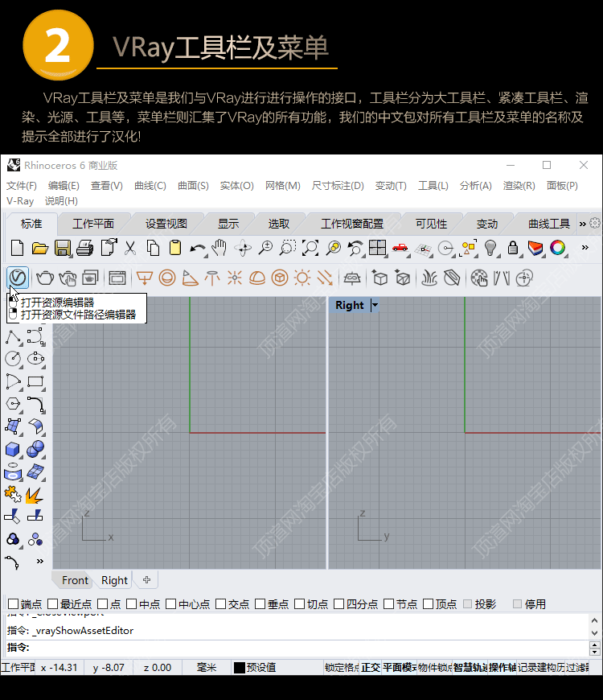Enable the 四分点 osnap checkbox
Image resolution: width=603 pixels, height=700 pixels.
pyautogui.click(x=339, y=604)
